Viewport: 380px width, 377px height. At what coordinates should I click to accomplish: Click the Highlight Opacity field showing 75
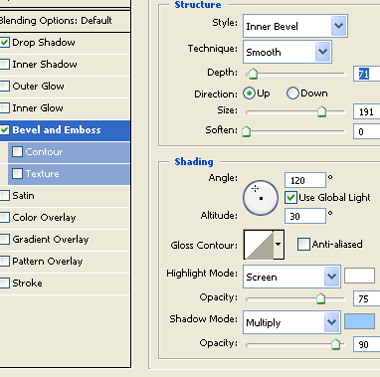[x=367, y=299]
